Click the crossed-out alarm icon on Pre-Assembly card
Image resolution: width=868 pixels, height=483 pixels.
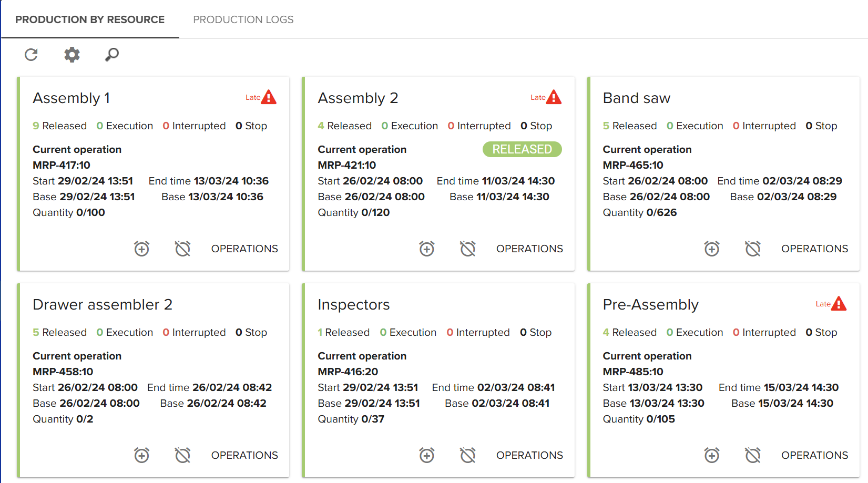[x=752, y=455]
